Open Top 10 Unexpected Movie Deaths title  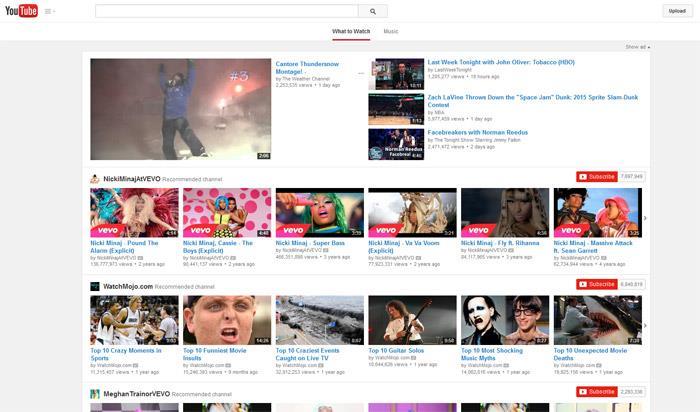click(590, 354)
